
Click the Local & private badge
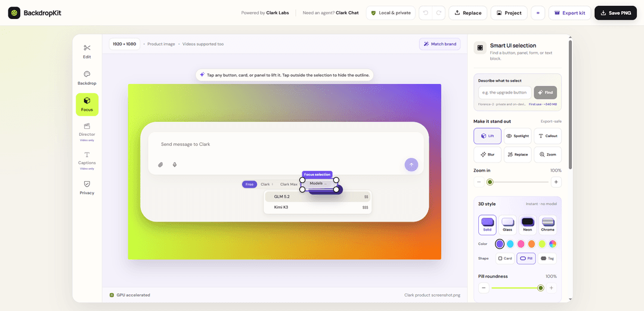391,13
